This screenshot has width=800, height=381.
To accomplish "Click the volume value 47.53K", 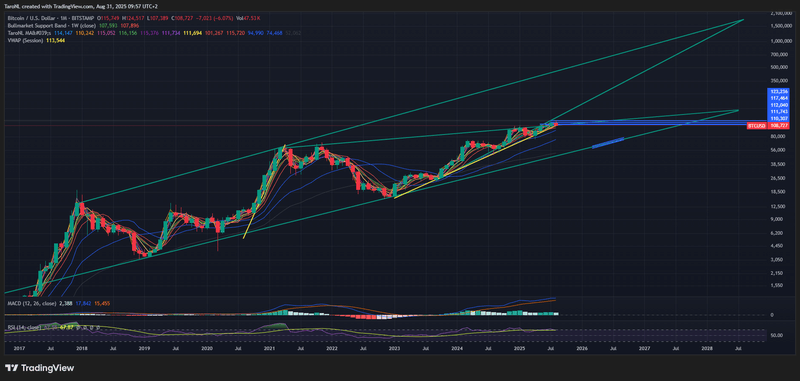I will 252,18.
